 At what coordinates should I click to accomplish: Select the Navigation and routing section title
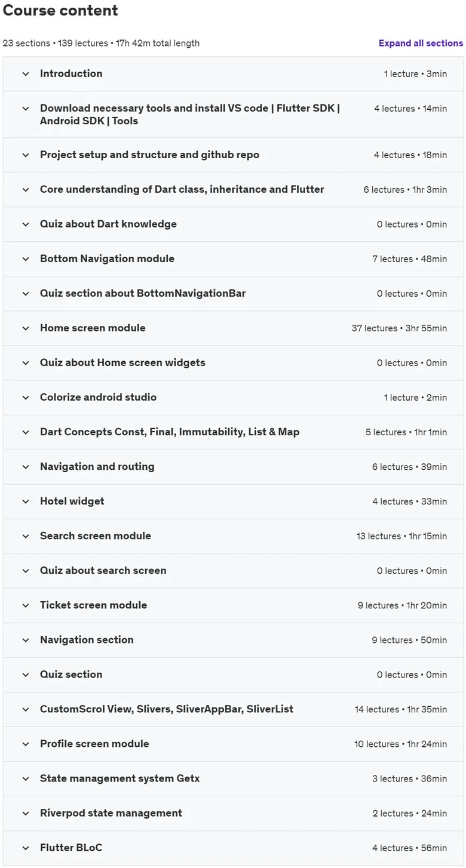(x=97, y=466)
